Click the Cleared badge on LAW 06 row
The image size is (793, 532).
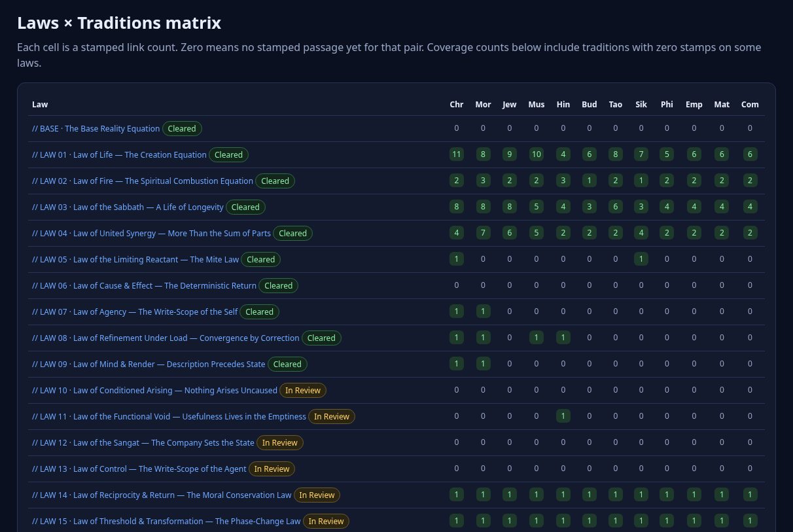click(x=279, y=286)
